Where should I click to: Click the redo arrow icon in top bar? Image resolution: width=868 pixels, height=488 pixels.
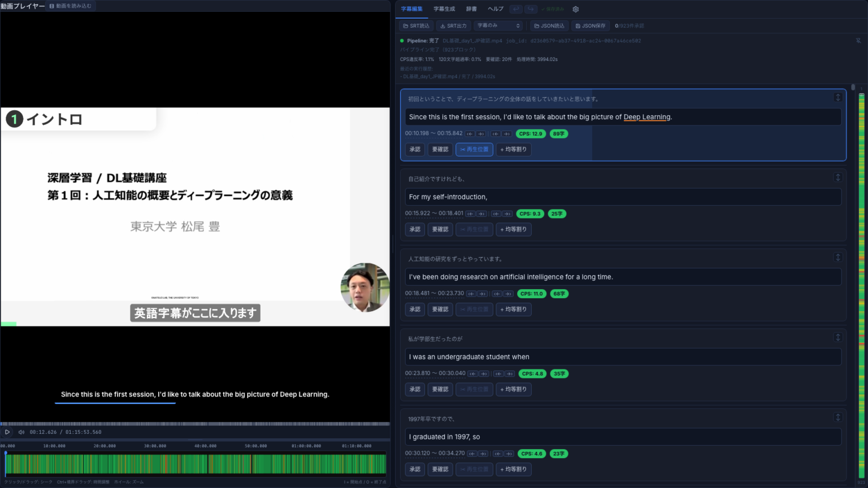coord(531,9)
